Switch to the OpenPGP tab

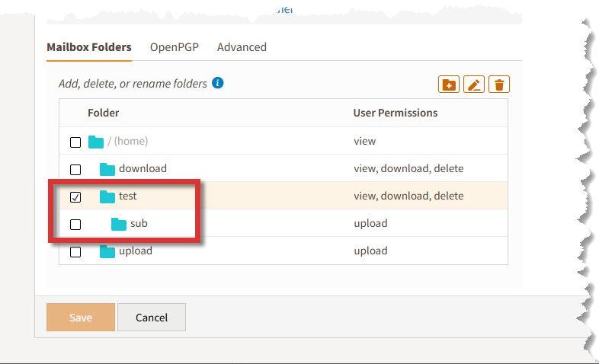pos(175,47)
